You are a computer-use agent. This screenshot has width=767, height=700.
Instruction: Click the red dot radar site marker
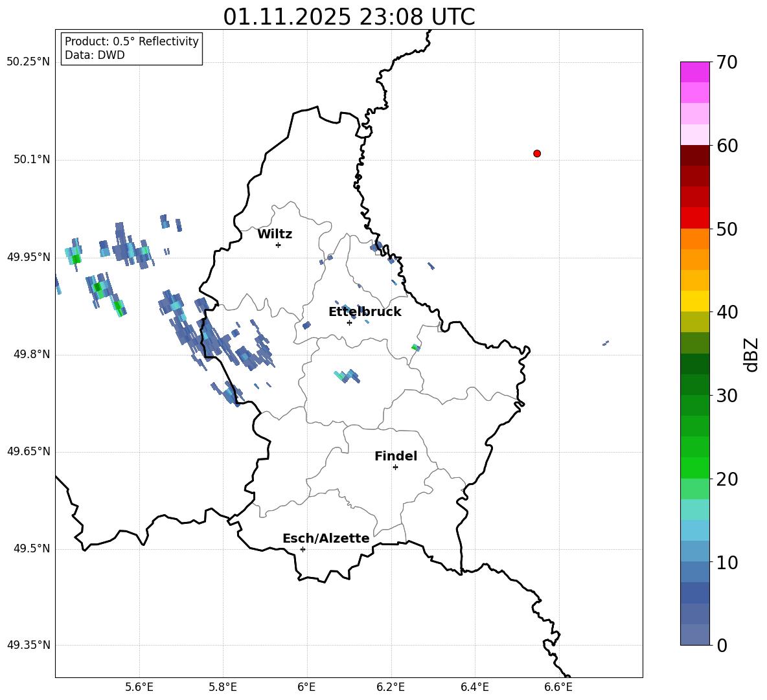coord(537,153)
